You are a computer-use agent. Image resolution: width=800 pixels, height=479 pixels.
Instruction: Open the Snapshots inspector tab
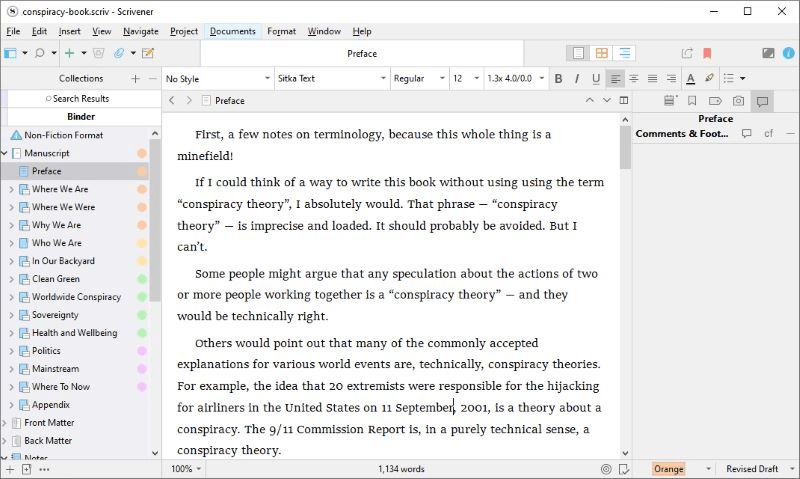coord(738,100)
